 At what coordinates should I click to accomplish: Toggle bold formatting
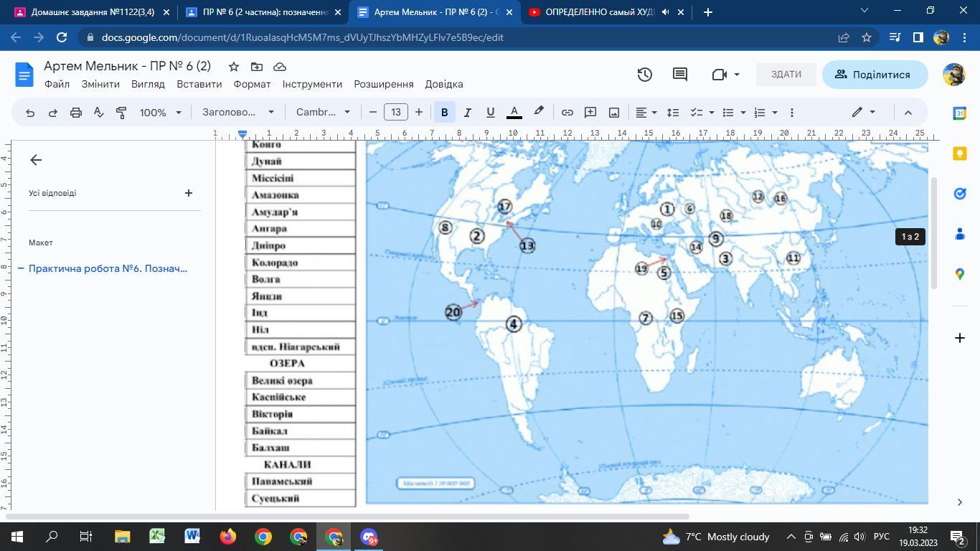pos(444,113)
